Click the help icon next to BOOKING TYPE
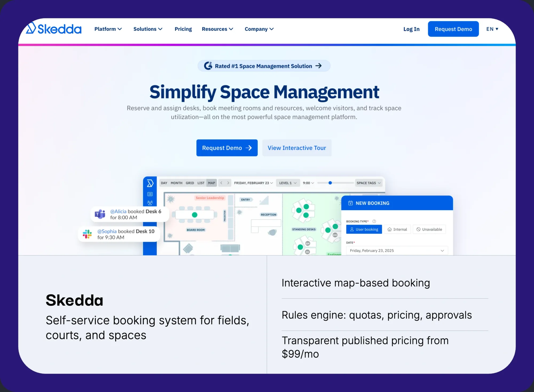The width and height of the screenshot is (534, 392). coord(374,221)
